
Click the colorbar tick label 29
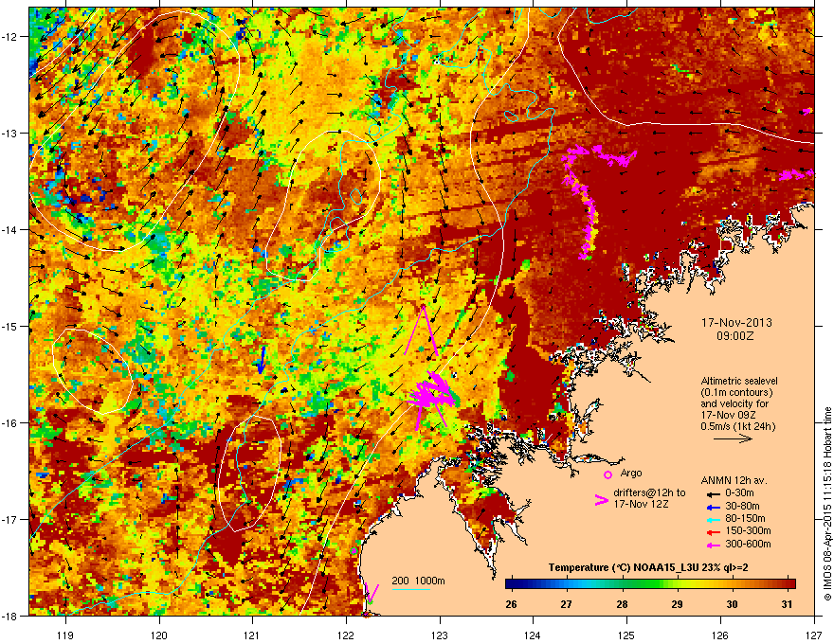click(x=677, y=604)
